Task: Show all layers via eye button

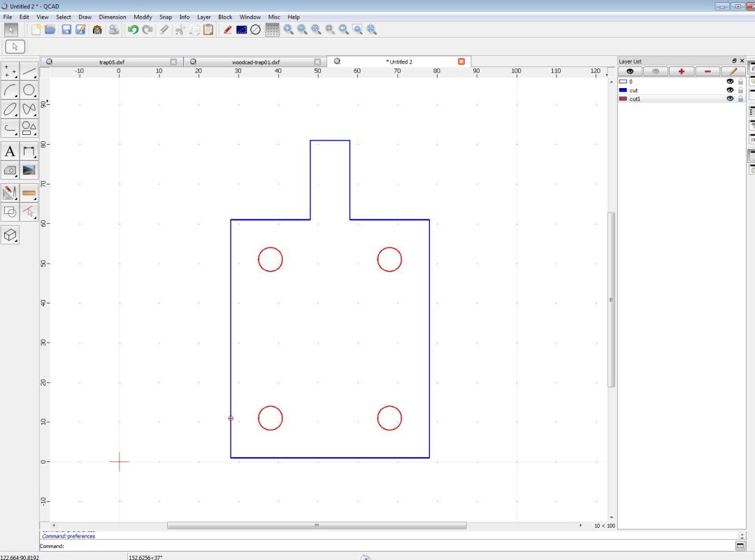Action: 631,71
